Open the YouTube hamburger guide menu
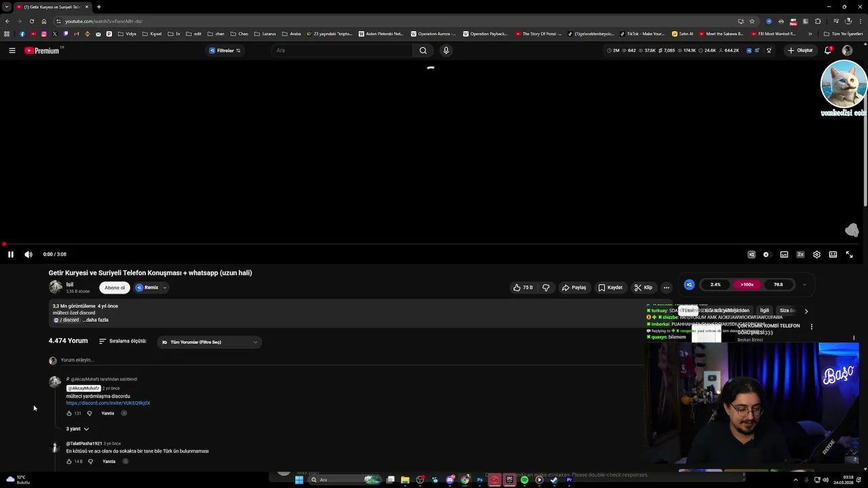Screen dimensions: 868x488 [x=12, y=50]
